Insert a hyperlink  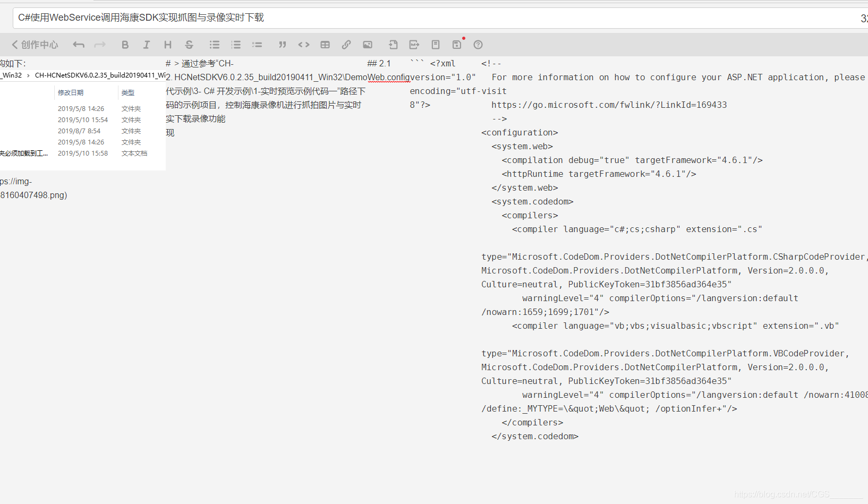pos(346,45)
